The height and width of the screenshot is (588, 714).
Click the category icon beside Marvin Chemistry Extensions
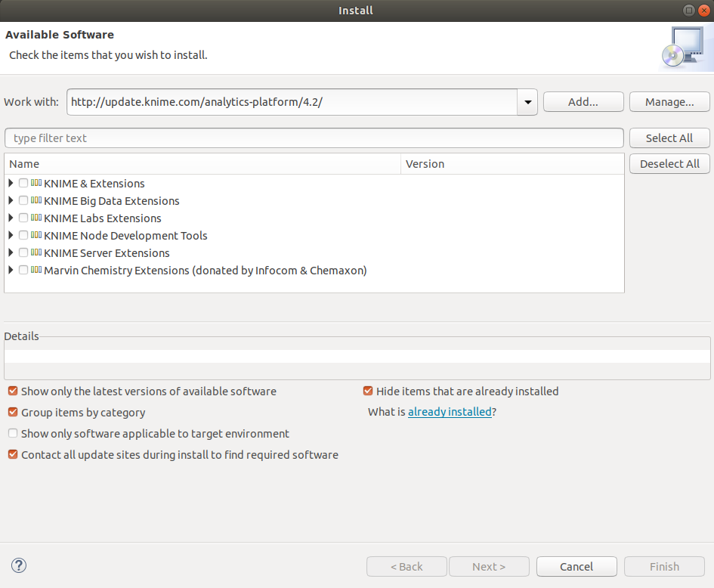point(36,270)
